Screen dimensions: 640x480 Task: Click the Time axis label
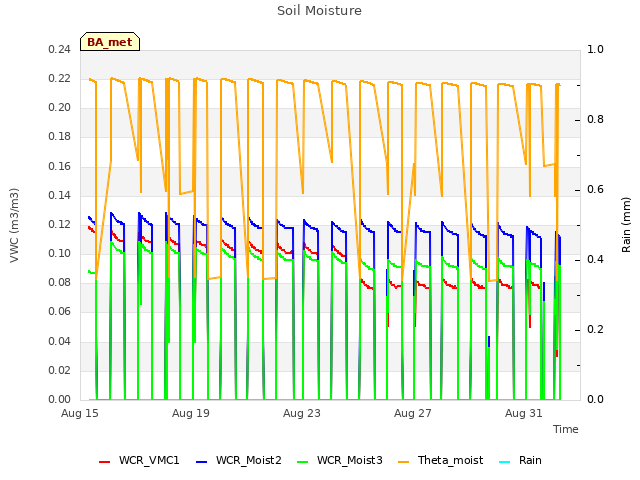(x=566, y=429)
